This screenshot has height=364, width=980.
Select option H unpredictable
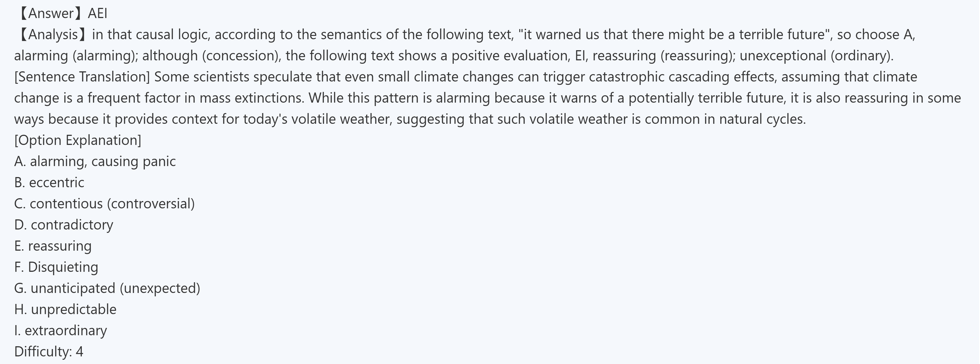point(65,310)
